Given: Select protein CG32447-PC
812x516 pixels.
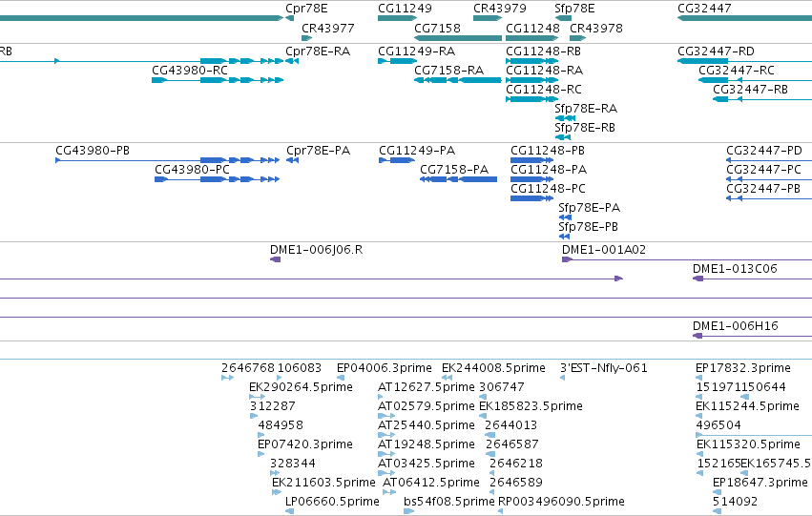Looking at the screenshot, I should 763,170.
